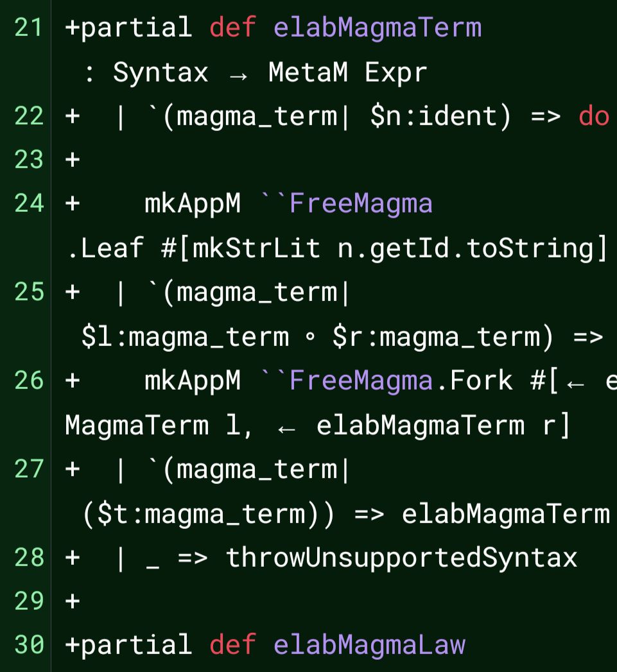Viewport: 617px width, 672px height.
Task: Click the mkStrLit call in the Leaf line
Action: (x=256, y=248)
